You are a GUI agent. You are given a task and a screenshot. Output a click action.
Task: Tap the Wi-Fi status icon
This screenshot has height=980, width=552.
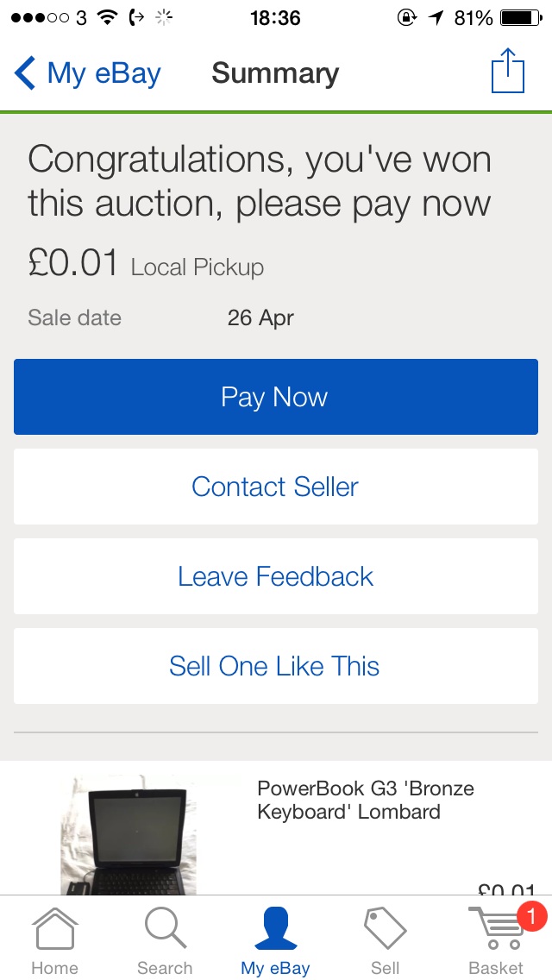pos(107,17)
